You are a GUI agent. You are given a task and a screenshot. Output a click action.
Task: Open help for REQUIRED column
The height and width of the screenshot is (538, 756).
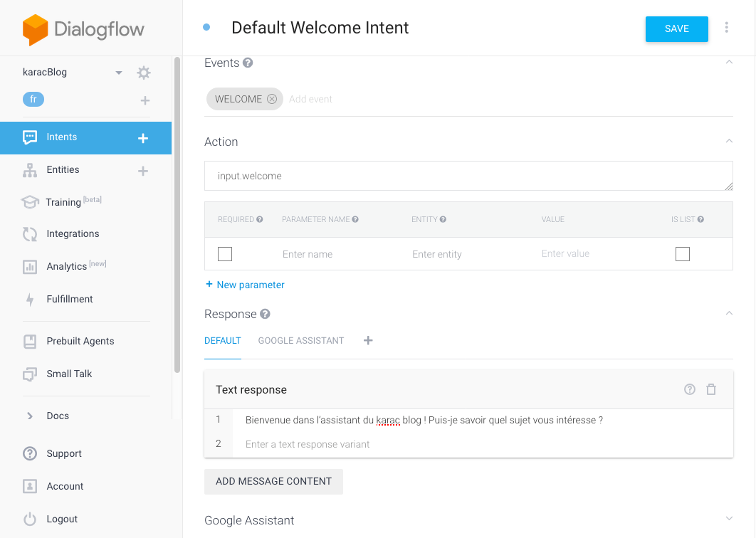pos(260,219)
